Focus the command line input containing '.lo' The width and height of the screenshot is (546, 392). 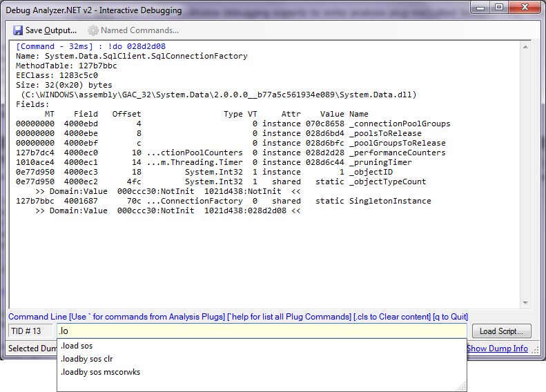click(261, 331)
